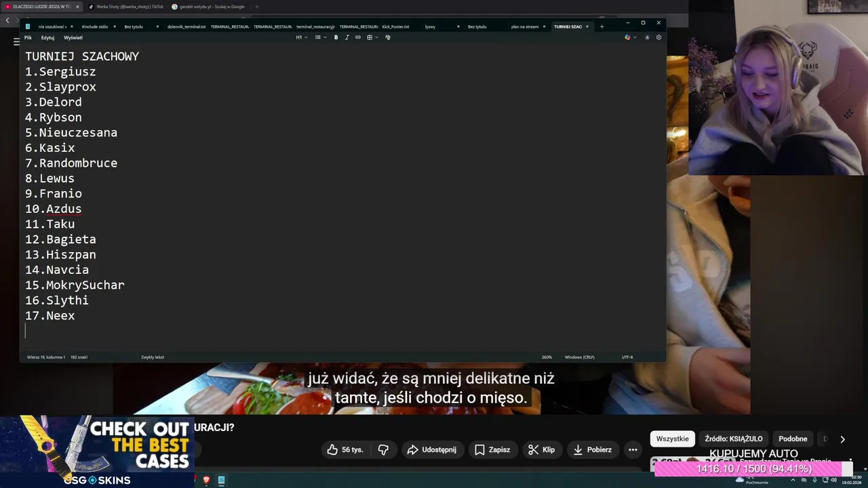Switch to the #include stdio tab
This screenshot has height=488, width=868.
98,26
